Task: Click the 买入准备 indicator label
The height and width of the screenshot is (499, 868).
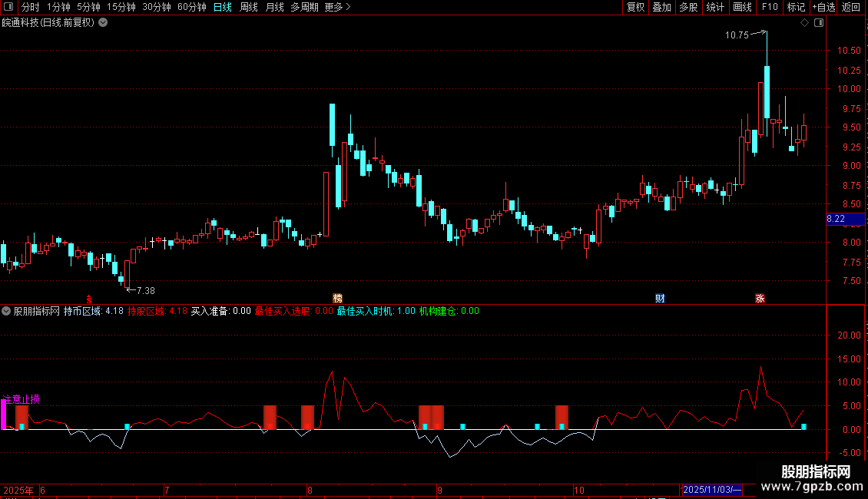Action: coord(221,312)
